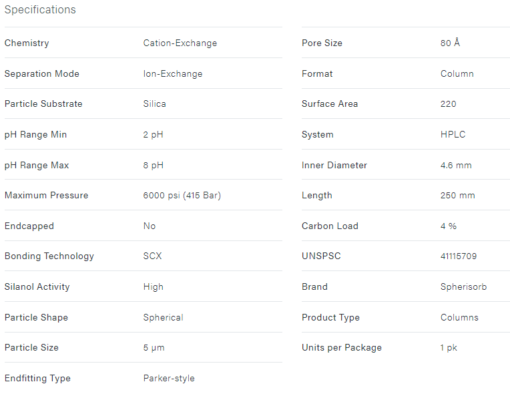Select the HPLC system value
This screenshot has height=400, width=510.
453,135
